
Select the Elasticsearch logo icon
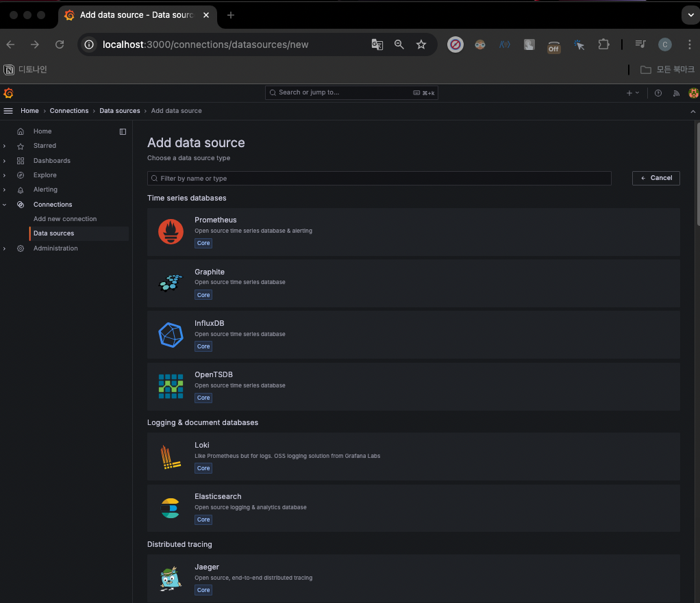pos(170,508)
